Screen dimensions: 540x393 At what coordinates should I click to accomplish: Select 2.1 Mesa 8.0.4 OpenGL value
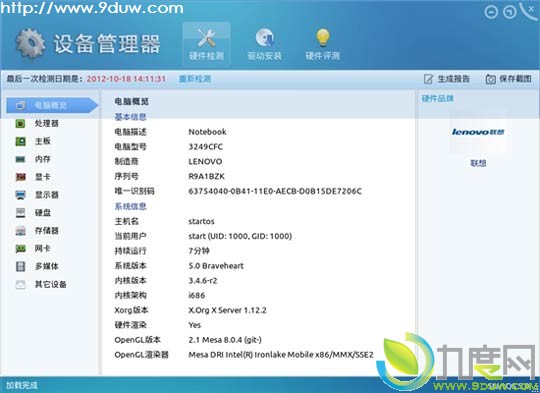point(225,340)
